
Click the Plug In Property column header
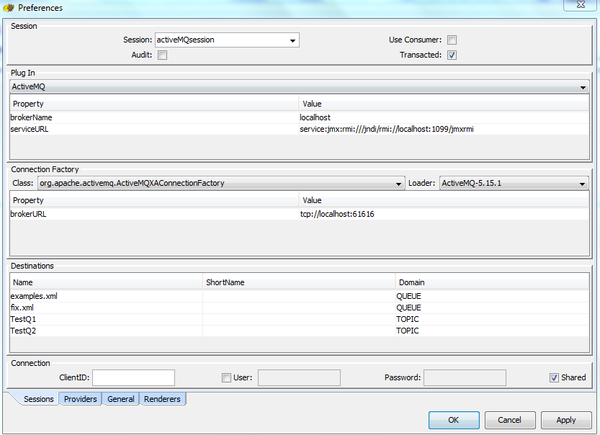(154, 104)
